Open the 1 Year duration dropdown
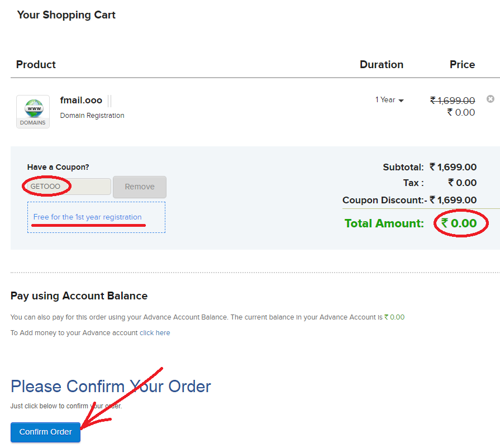 pos(389,100)
